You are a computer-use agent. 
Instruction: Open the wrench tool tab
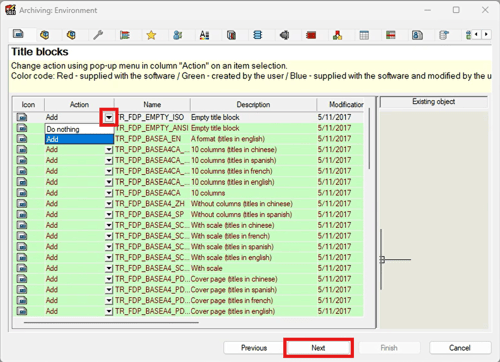(x=98, y=35)
